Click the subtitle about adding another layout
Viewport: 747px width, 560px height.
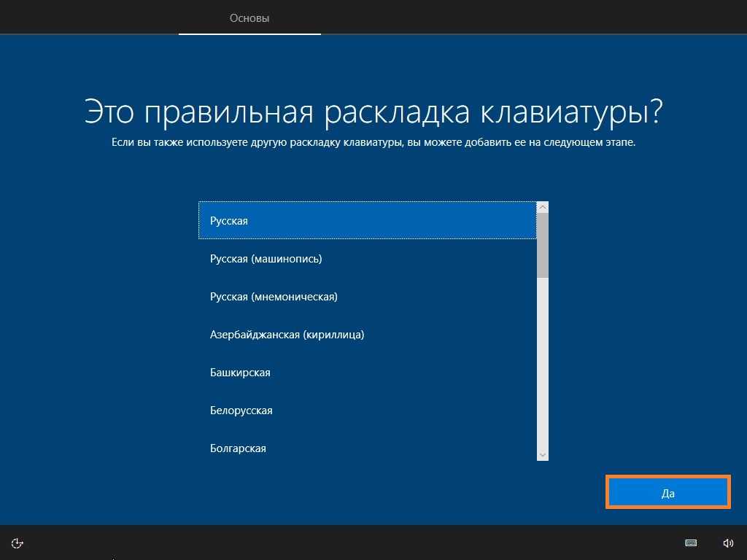(373, 142)
